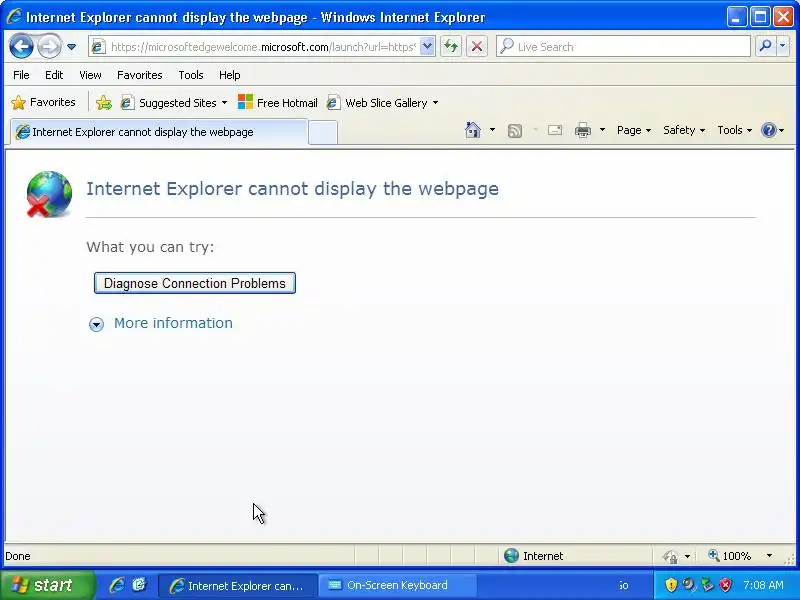Expand More information arrow icon

[x=96, y=324]
